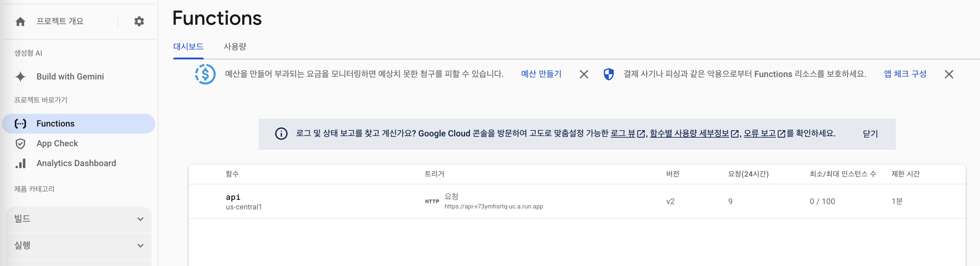Click the blue shield icon in security banner

[x=609, y=74]
